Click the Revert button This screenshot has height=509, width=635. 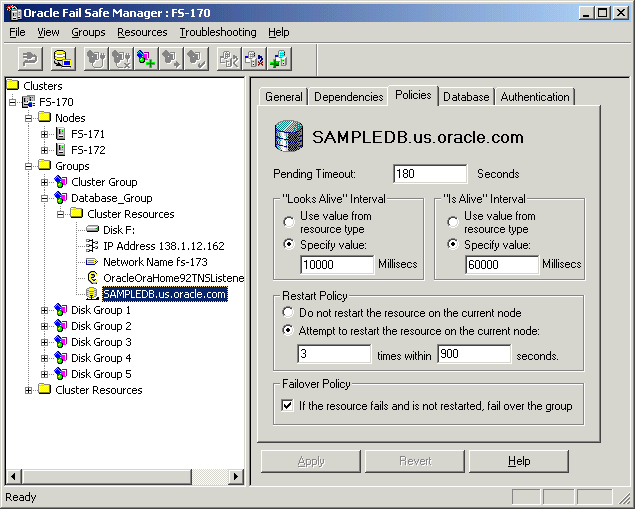point(415,461)
